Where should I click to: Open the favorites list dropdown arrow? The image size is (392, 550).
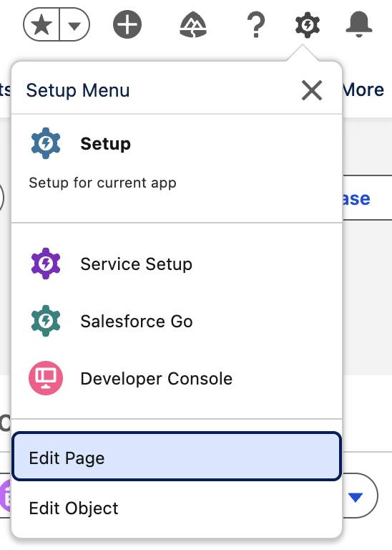(74, 25)
